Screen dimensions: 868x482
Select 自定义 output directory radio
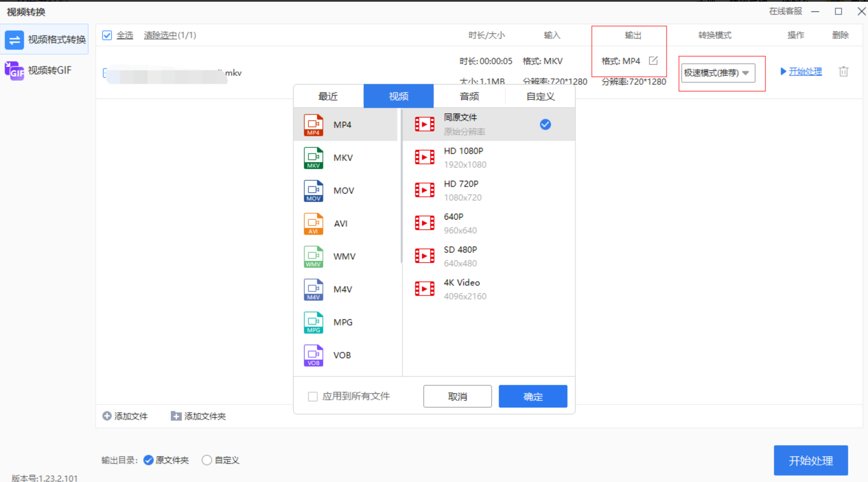click(x=207, y=460)
